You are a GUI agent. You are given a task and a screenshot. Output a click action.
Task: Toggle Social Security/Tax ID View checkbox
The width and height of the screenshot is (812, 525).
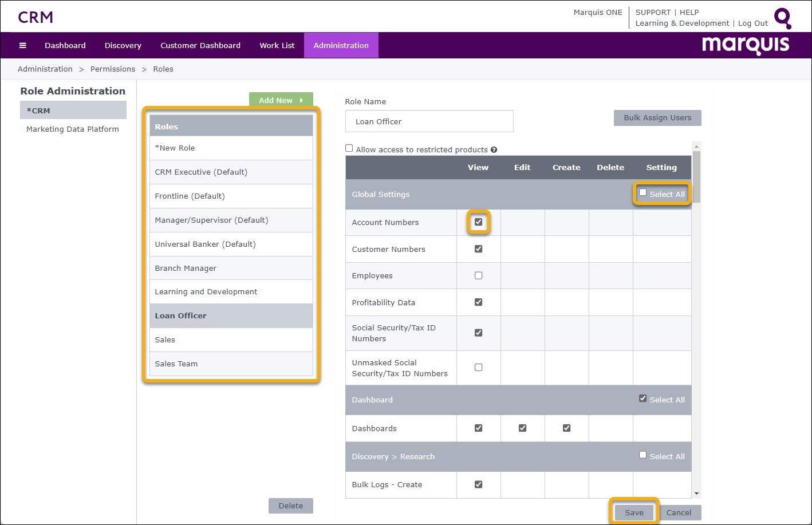click(479, 332)
